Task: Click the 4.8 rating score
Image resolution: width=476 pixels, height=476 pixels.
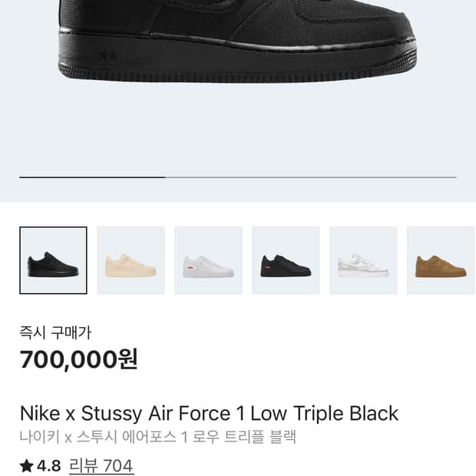Action: point(49,466)
